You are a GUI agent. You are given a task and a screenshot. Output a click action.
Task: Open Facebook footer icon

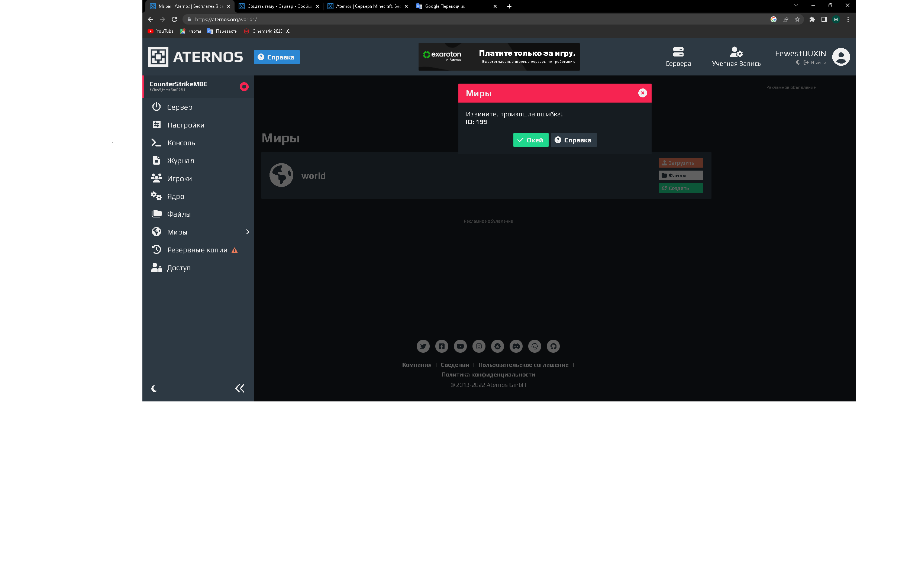click(441, 346)
